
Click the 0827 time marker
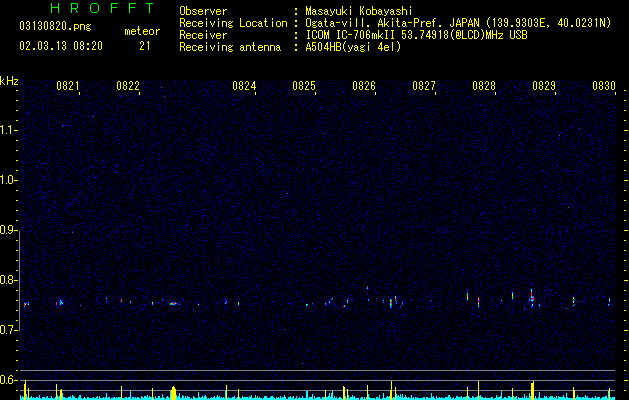click(424, 86)
